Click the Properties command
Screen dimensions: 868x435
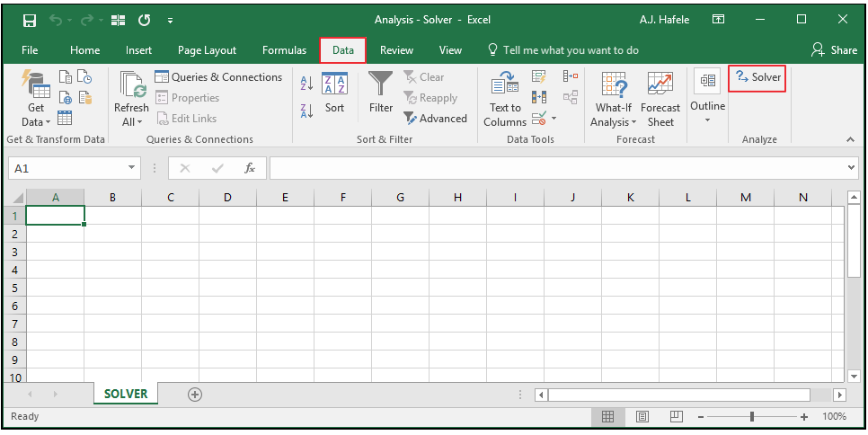(188, 97)
